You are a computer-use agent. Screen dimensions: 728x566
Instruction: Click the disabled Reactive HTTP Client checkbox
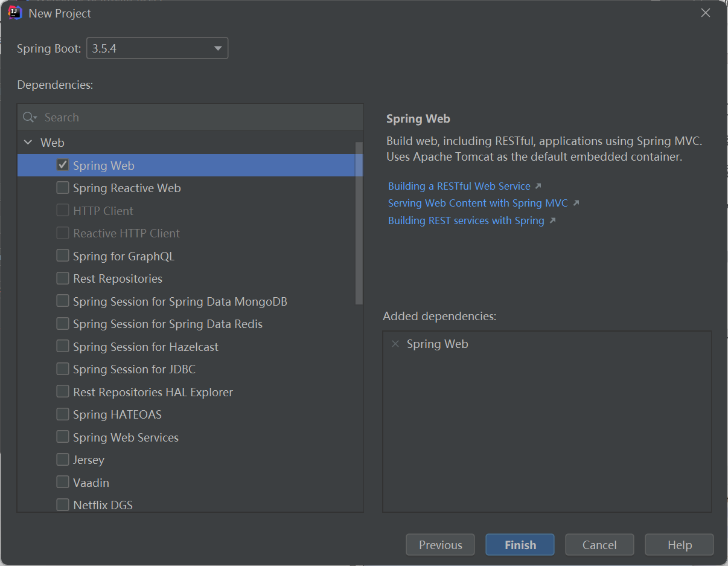point(62,233)
